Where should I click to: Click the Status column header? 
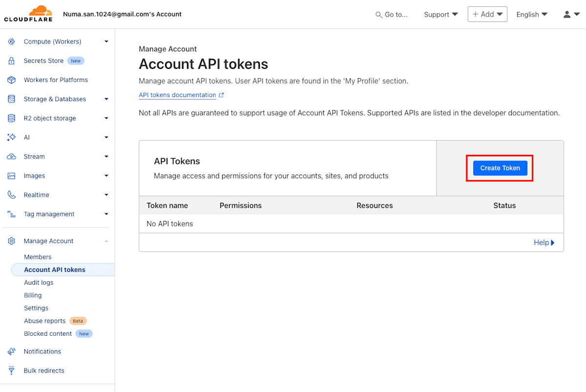click(x=504, y=206)
